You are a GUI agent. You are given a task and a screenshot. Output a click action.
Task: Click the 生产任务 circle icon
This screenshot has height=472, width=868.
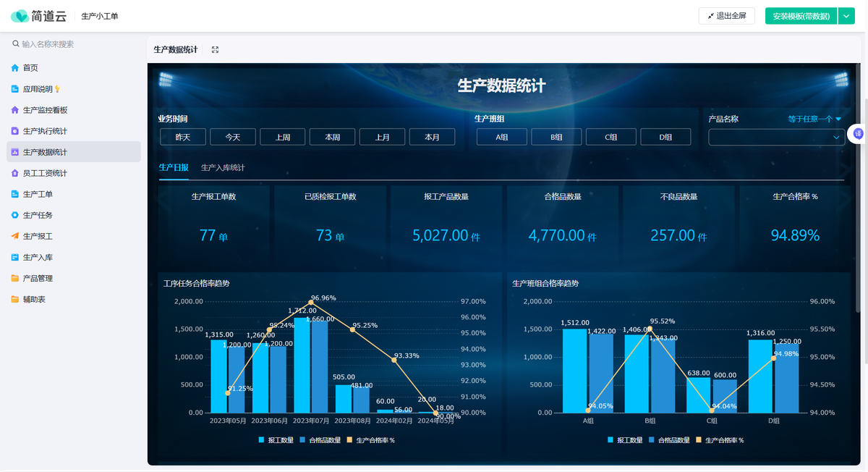(15, 215)
